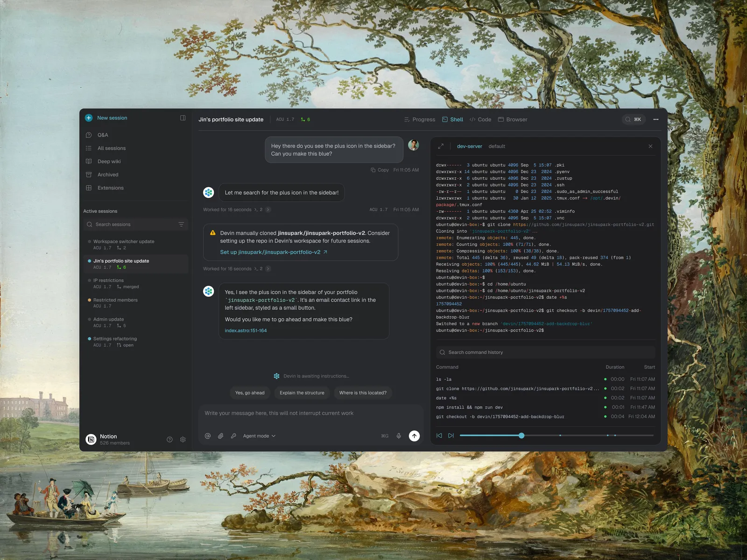747x560 pixels.
Task: Open the index.astro:151-164 file reference
Action: [x=246, y=330]
